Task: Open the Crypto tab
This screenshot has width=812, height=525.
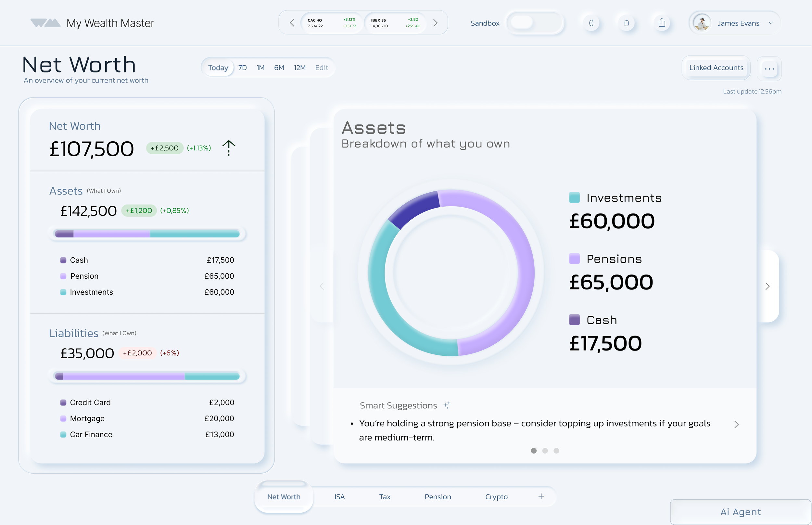Action: point(496,497)
